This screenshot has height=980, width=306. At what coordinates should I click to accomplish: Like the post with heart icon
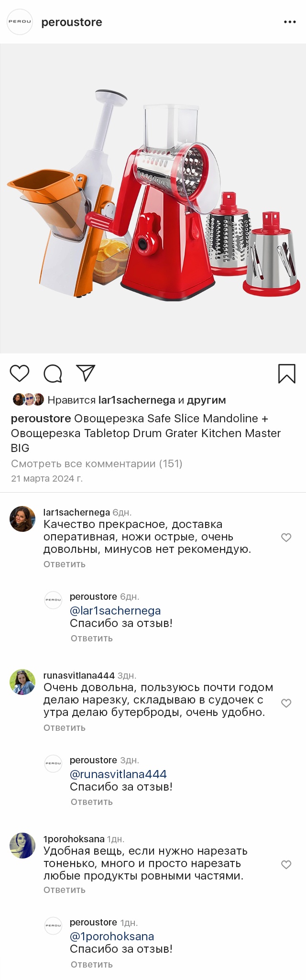(x=20, y=373)
